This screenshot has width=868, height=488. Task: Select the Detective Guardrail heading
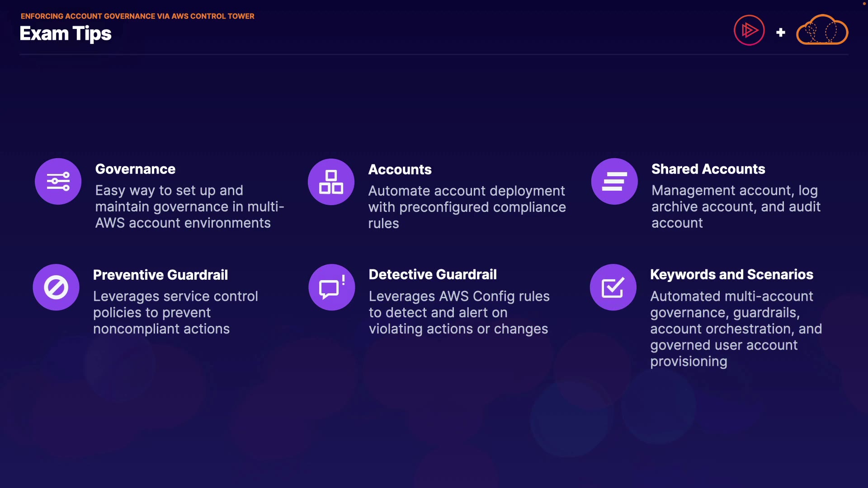[x=432, y=274]
